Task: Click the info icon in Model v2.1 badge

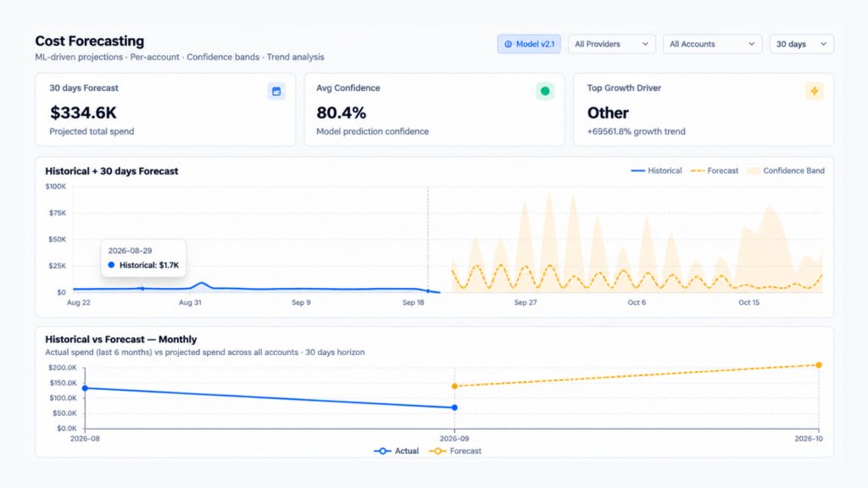Action: 509,44
